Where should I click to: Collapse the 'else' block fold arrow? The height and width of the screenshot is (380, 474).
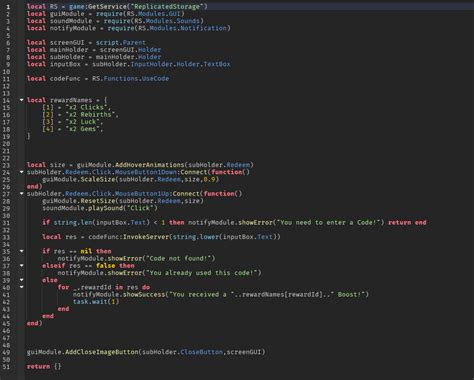click(21, 280)
